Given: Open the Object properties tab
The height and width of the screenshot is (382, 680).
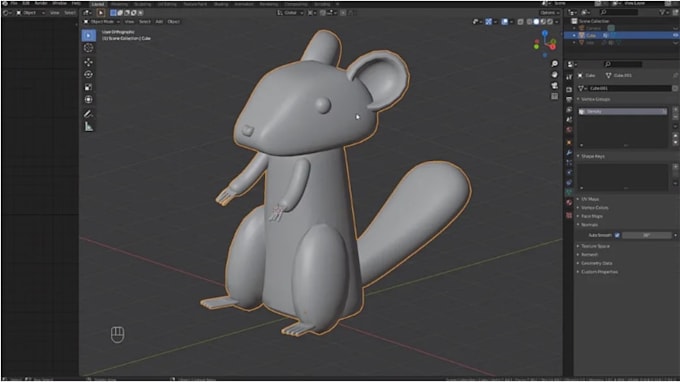Looking at the screenshot, I should (569, 142).
